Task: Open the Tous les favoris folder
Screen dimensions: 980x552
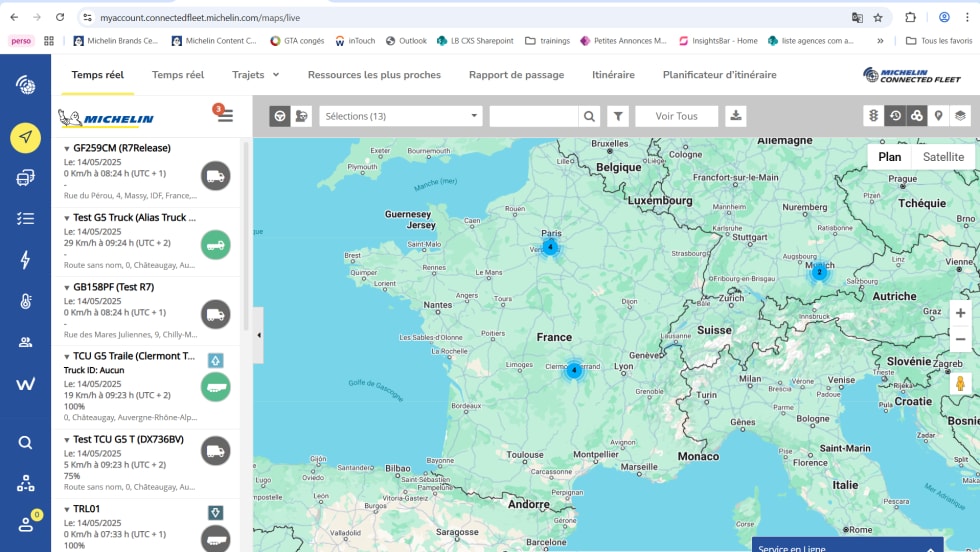Action: pos(939,41)
